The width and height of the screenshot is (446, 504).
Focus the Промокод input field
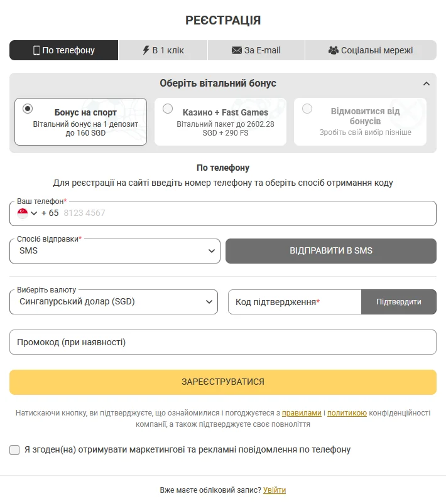tap(223, 342)
